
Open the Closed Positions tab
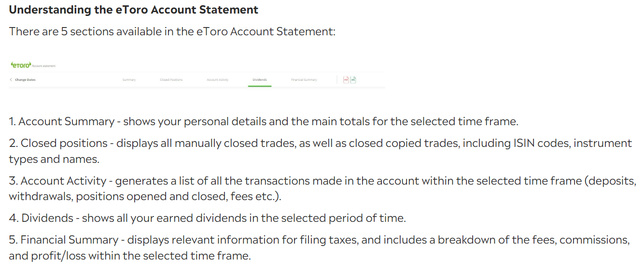coord(171,80)
